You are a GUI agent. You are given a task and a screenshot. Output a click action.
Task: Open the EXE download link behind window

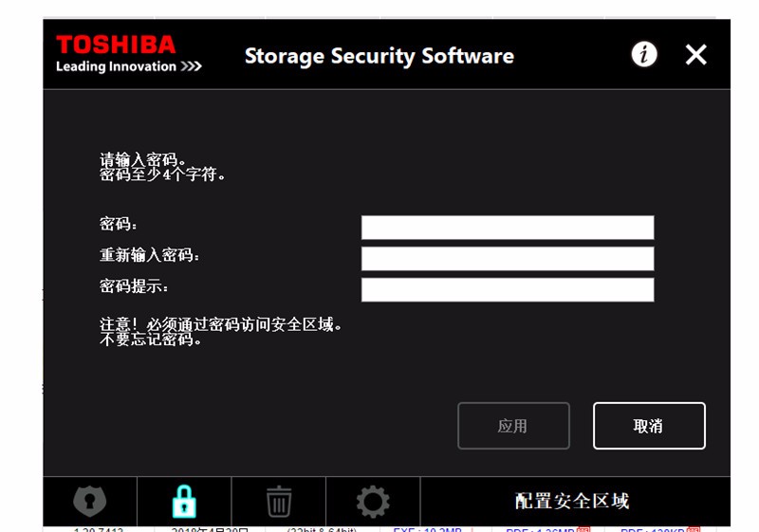[427, 529]
